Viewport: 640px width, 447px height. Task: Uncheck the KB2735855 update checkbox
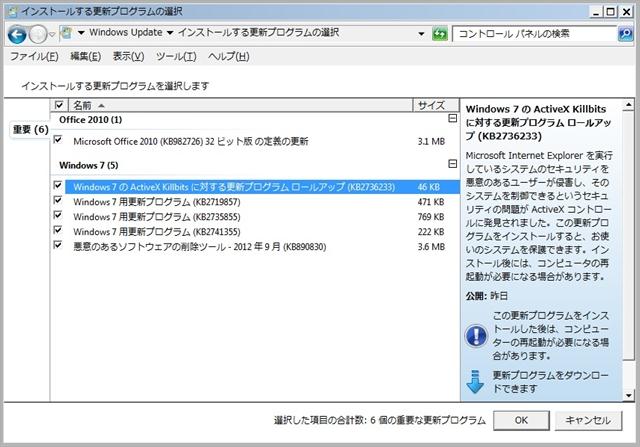coord(58,215)
